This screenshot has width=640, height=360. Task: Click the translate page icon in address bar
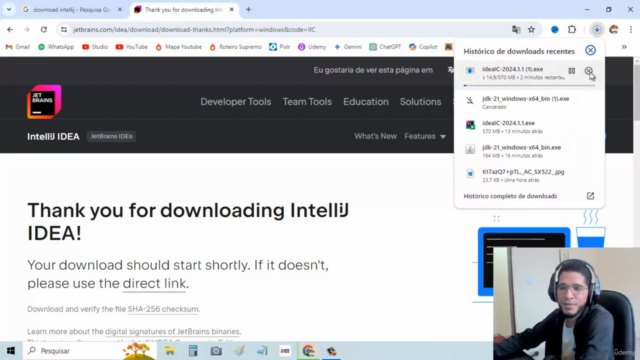[516, 29]
